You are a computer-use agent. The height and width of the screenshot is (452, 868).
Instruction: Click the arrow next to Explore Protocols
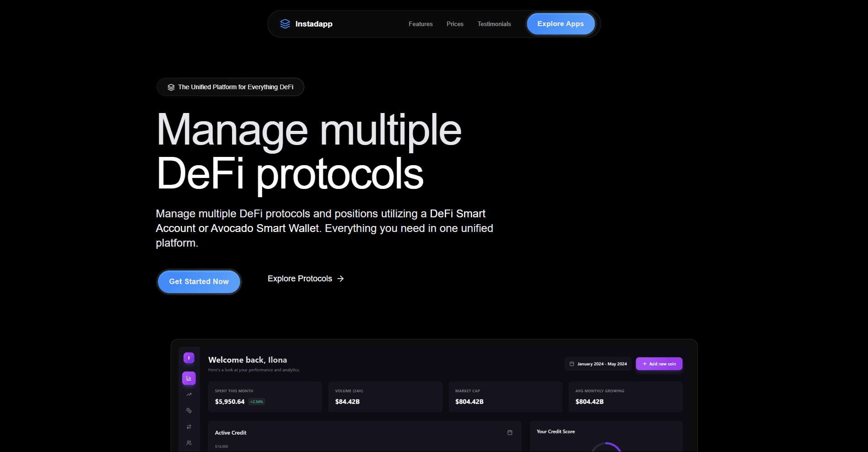pyautogui.click(x=340, y=279)
